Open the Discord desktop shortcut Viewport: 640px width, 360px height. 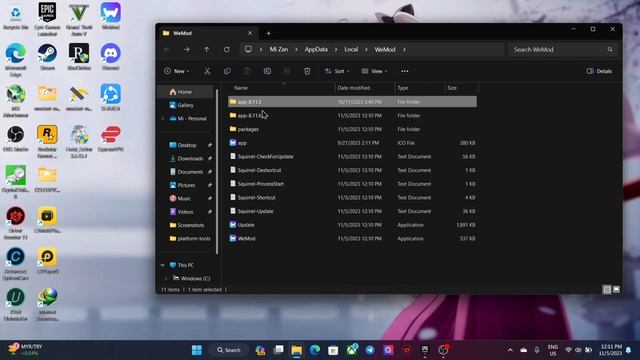tap(111, 57)
